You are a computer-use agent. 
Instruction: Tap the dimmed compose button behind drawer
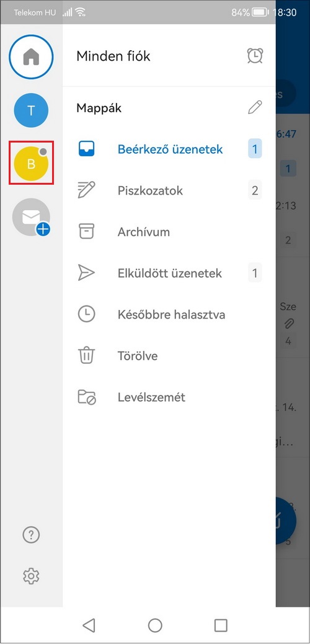click(x=286, y=521)
